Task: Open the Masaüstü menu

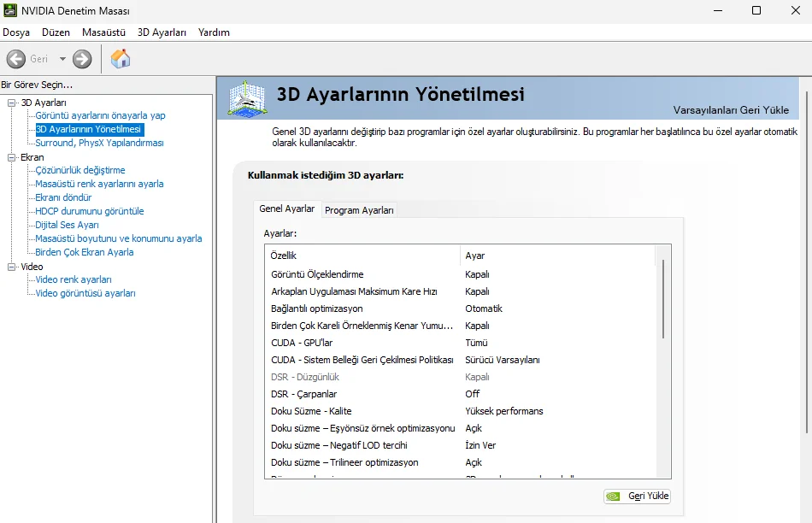Action: [103, 32]
